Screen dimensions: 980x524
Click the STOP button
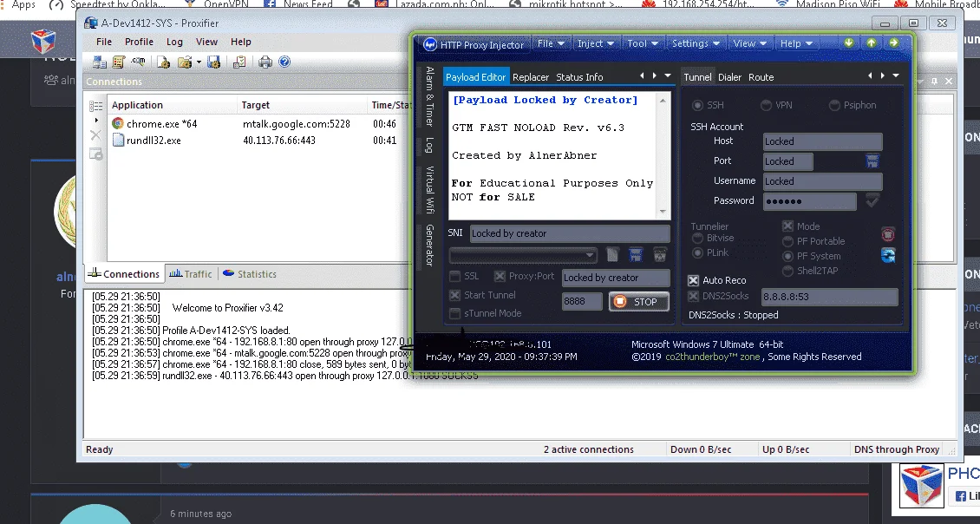click(639, 302)
